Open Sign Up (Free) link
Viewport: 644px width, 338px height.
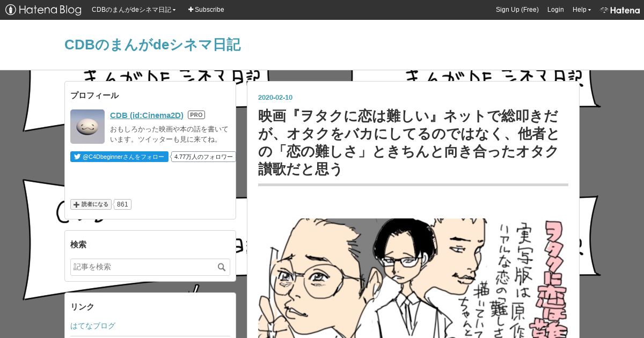click(517, 10)
